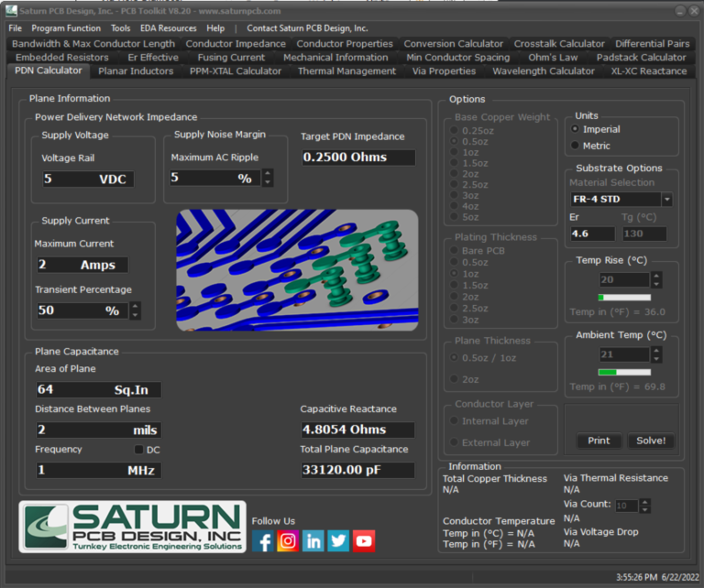Open Saturn PCB Facebook page icon
The image size is (704, 588).
tap(263, 541)
